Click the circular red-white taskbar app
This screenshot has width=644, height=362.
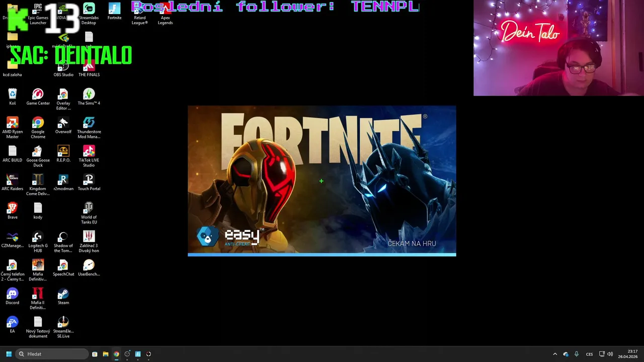coord(148,354)
